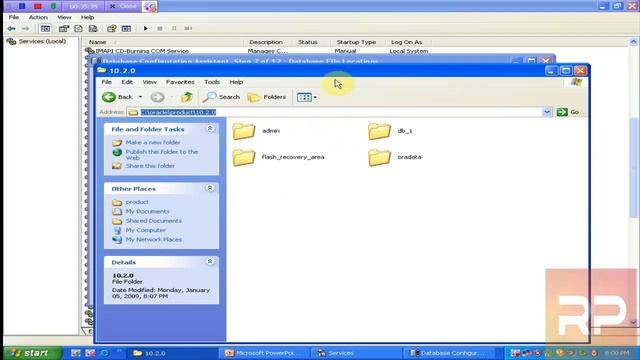Click the Back button in Explorer

click(x=117, y=97)
